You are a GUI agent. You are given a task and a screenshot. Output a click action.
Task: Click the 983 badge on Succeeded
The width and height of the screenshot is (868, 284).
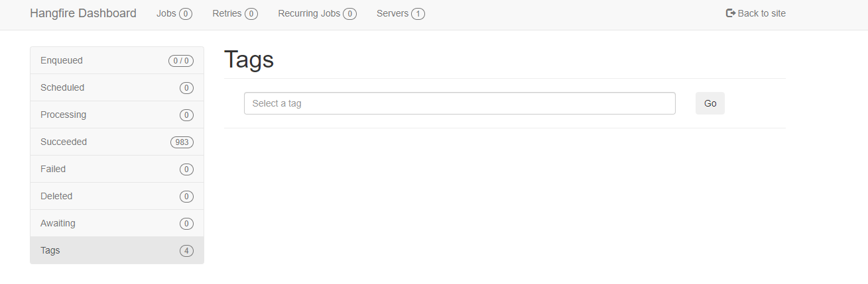click(182, 142)
